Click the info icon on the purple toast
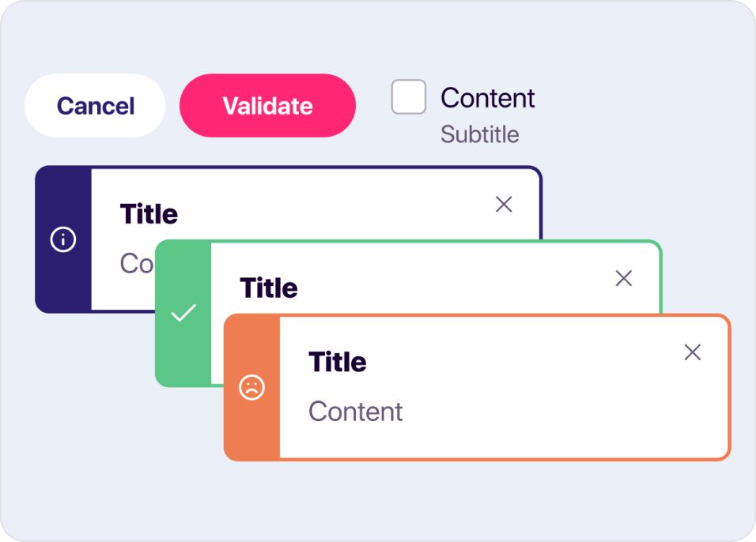756x542 pixels. pyautogui.click(x=62, y=239)
